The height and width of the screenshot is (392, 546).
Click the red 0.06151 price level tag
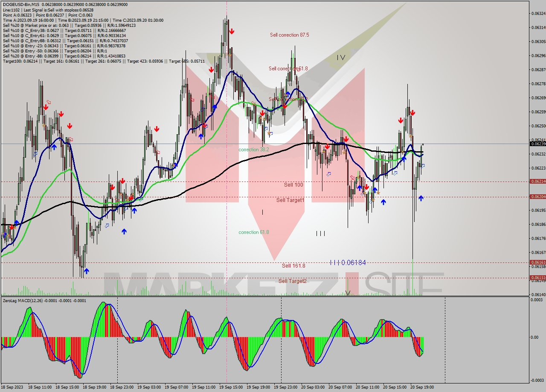pos(537,277)
